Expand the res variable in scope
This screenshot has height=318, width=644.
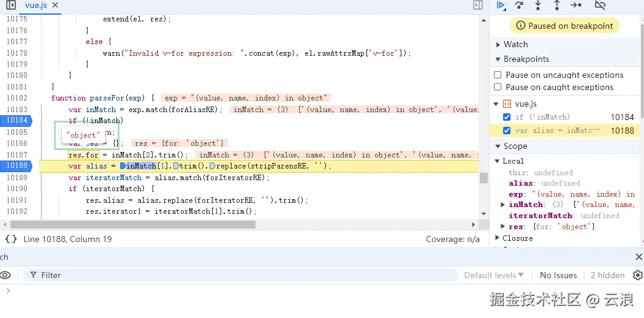pos(503,226)
